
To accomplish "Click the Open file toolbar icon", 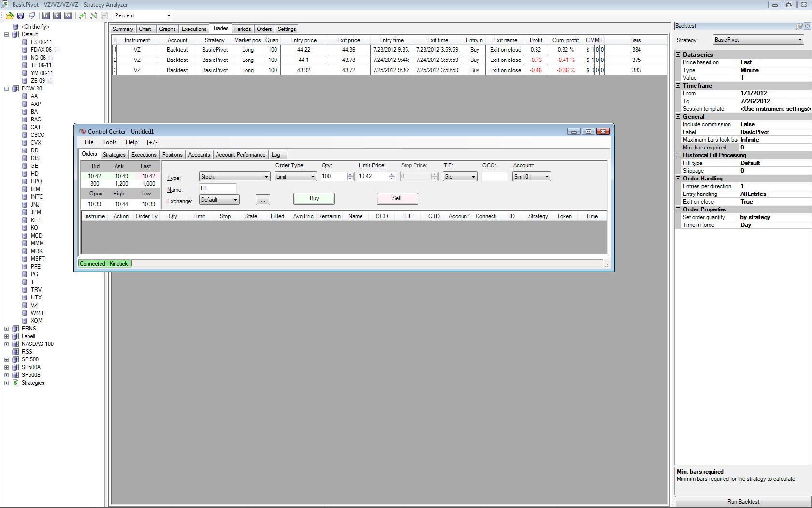I will [9, 15].
